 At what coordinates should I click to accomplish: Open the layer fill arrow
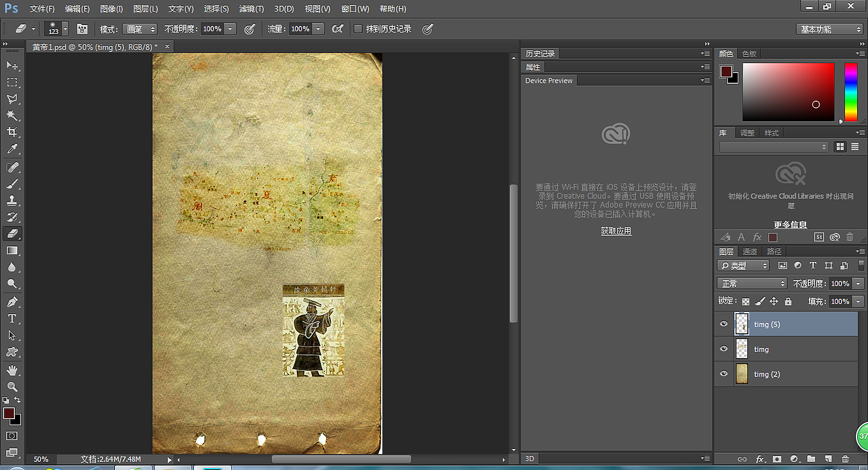859,301
